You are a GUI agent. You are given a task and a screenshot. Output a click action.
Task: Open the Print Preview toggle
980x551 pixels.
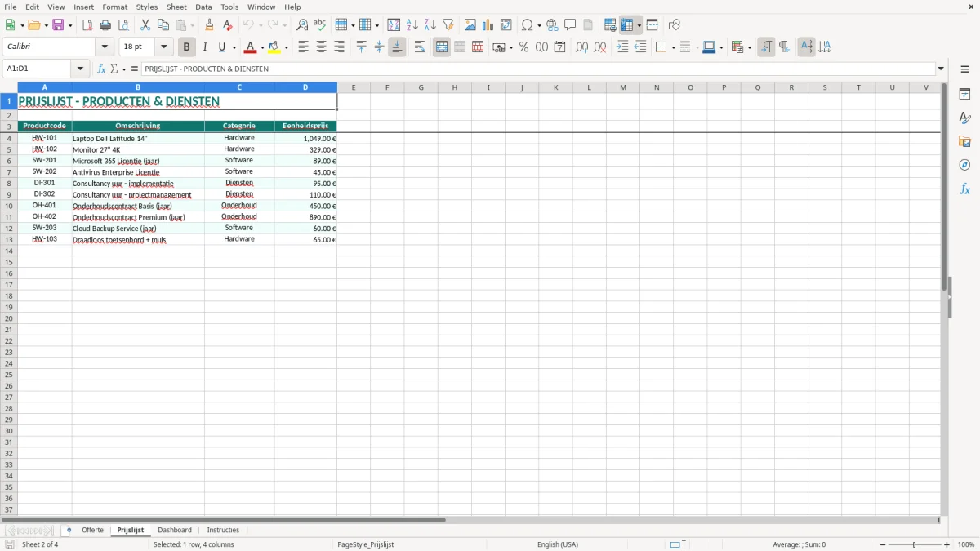click(123, 25)
